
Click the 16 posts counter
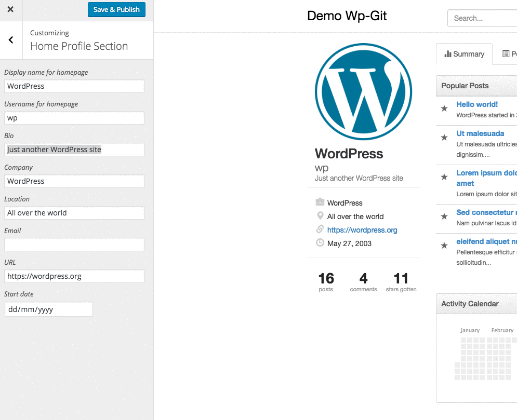tap(326, 282)
